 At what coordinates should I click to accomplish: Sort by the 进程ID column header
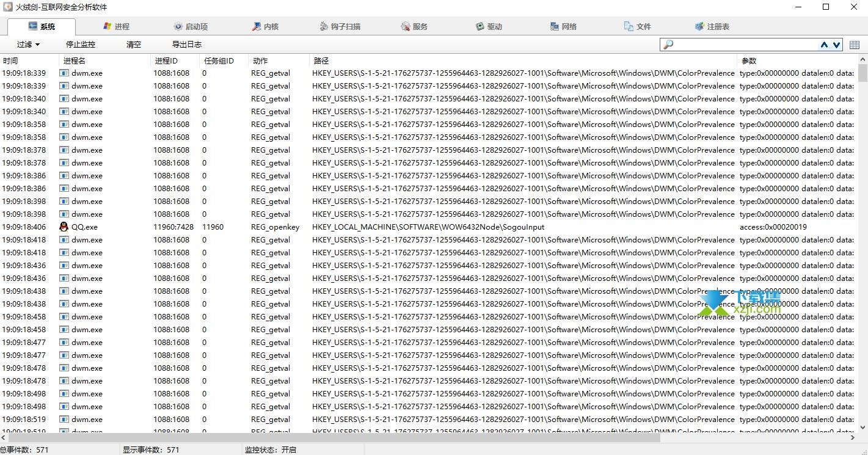click(175, 60)
